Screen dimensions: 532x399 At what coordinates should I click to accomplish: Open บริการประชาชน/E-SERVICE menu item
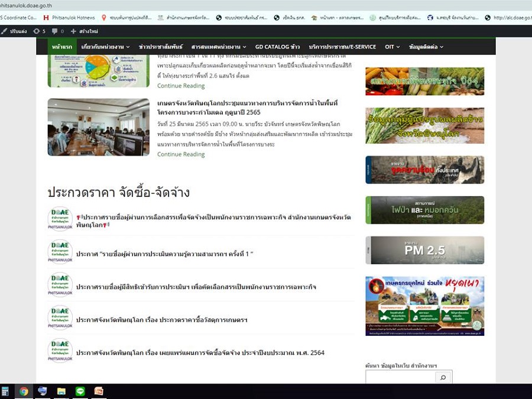[x=342, y=47]
